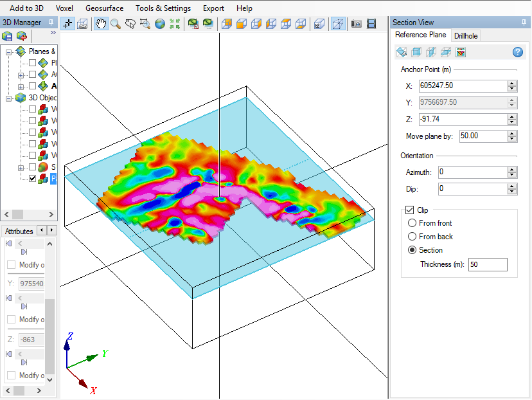Click the print icon in the toolbar
This screenshot has width=532, height=400.
tap(82, 24)
